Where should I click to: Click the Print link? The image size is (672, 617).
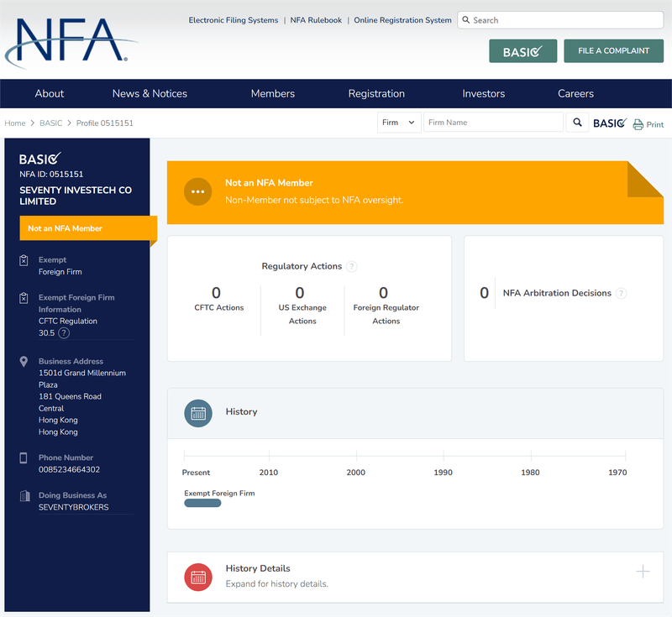[x=655, y=124]
